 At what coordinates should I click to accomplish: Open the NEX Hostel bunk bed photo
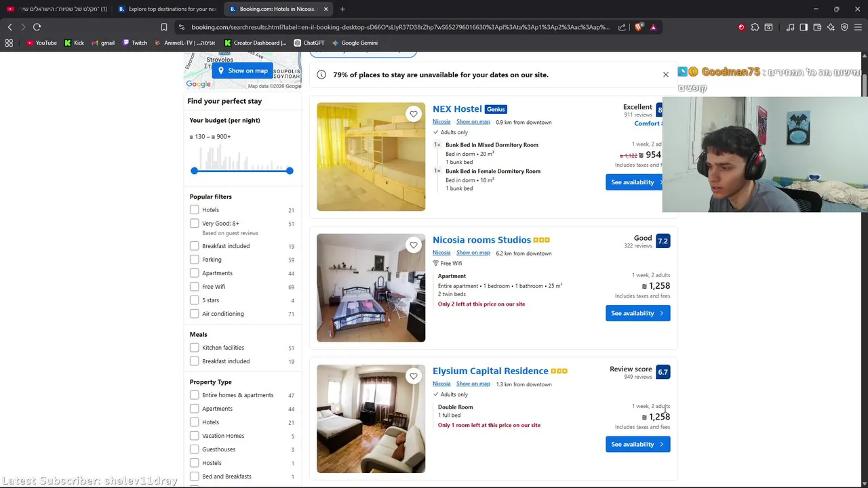pos(371,157)
